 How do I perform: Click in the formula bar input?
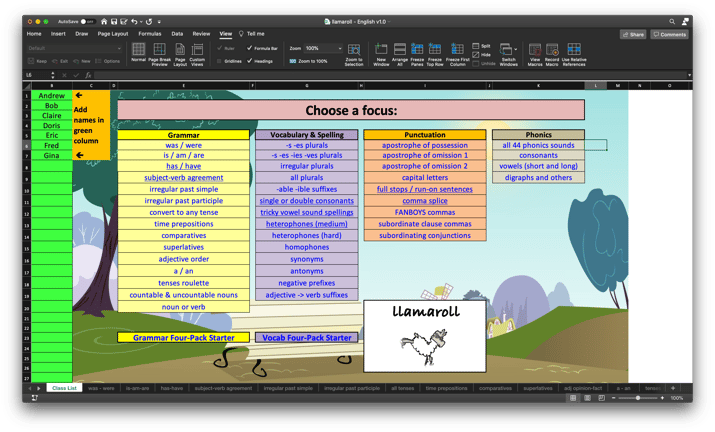pyautogui.click(x=390, y=75)
